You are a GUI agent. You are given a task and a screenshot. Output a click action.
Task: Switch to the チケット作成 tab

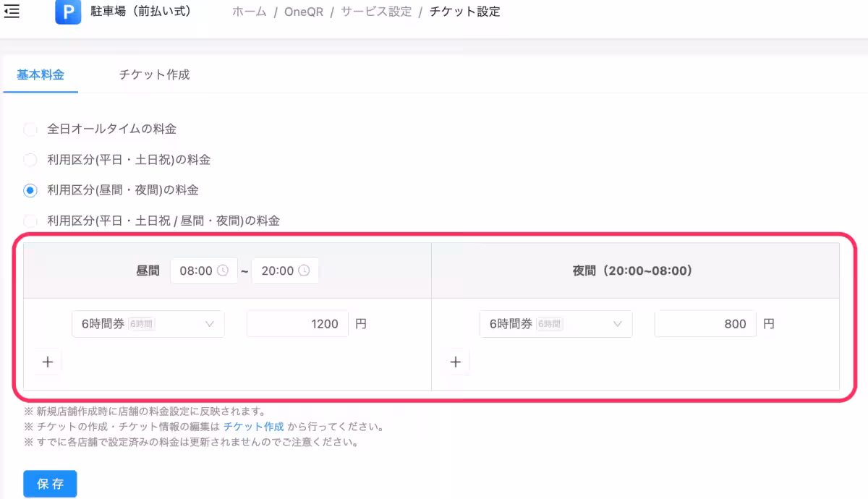tap(153, 74)
